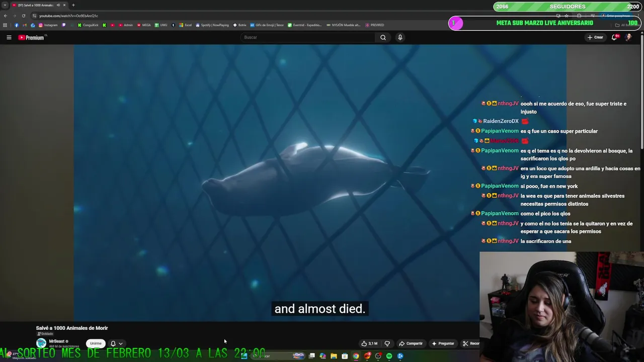Screen dimensions: 644x362
Task: Open the account avatar menu
Action: tap(628, 37)
